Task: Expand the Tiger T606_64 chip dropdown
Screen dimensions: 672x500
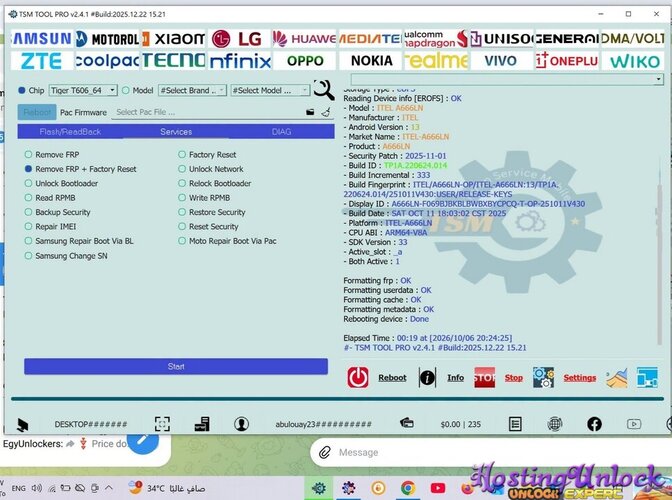Action: (x=83, y=90)
